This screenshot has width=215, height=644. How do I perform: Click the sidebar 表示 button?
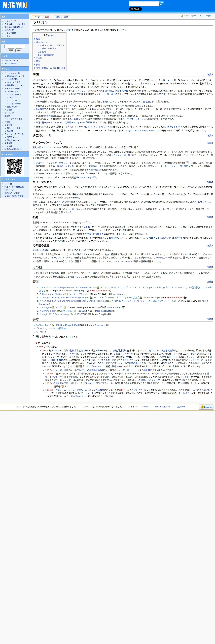tap(11, 50)
